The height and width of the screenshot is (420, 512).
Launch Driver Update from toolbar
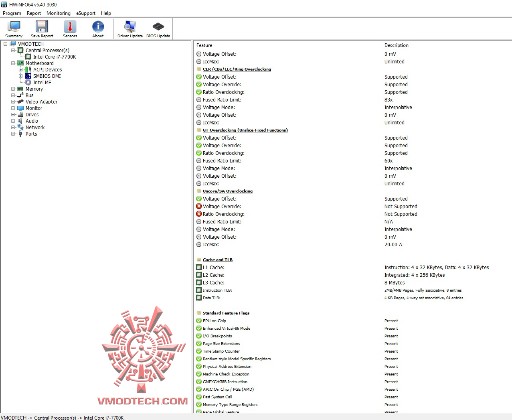130,26
